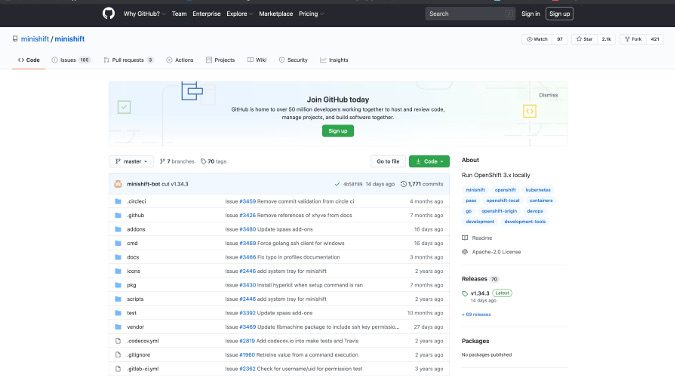
Task: Show the 70 tags list
Action: [214, 161]
